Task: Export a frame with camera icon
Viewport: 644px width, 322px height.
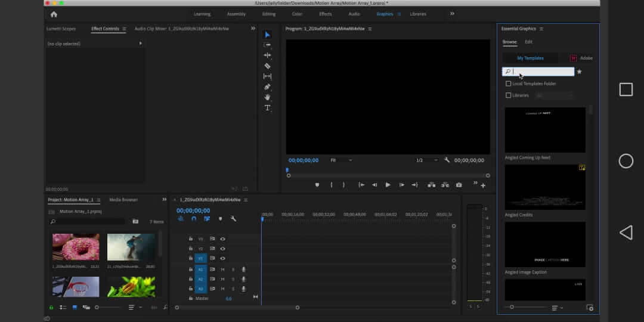Action: 459,185
